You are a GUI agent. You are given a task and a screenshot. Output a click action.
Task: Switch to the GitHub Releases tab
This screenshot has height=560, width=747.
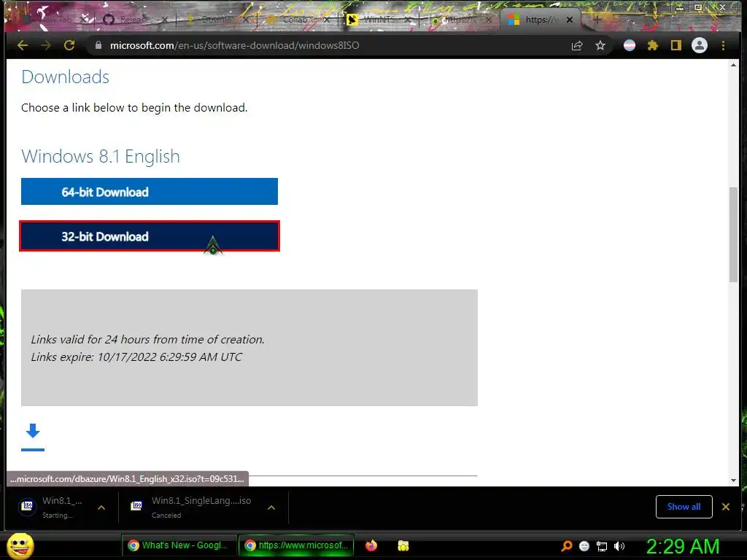coord(134,20)
